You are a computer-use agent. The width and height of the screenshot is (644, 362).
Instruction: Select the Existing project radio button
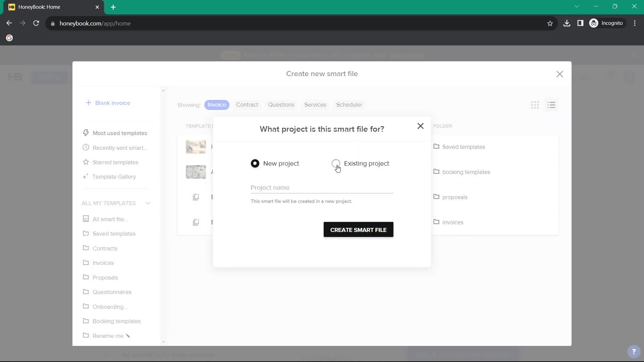tap(336, 163)
